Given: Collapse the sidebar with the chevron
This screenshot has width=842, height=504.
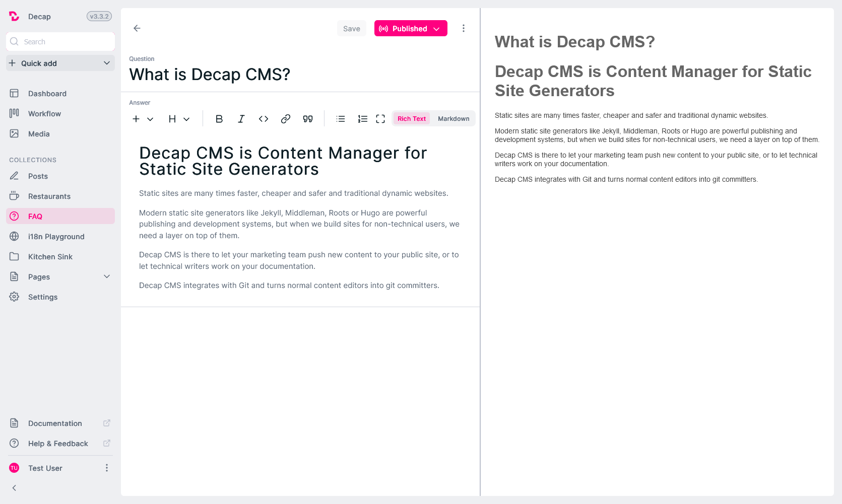Looking at the screenshot, I should pos(14,488).
